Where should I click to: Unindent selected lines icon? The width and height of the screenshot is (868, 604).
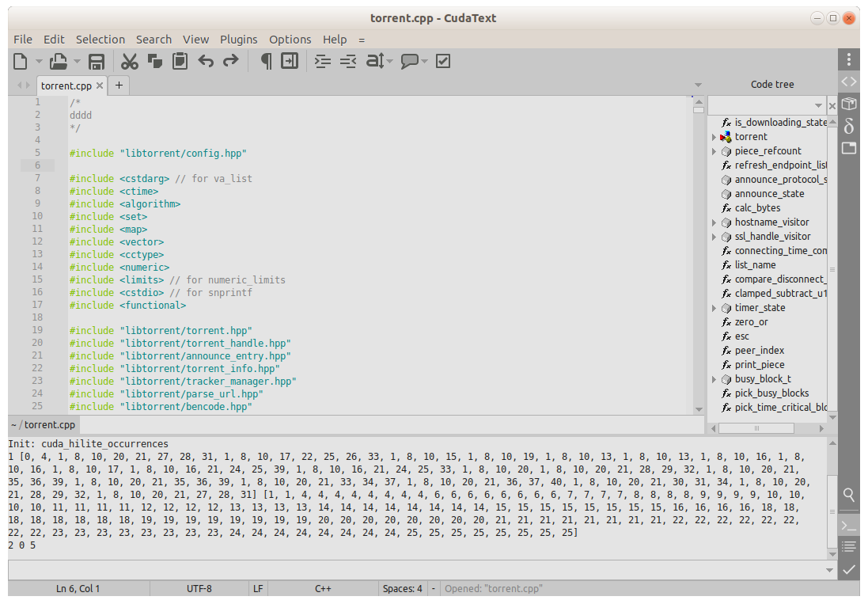pyautogui.click(x=348, y=62)
